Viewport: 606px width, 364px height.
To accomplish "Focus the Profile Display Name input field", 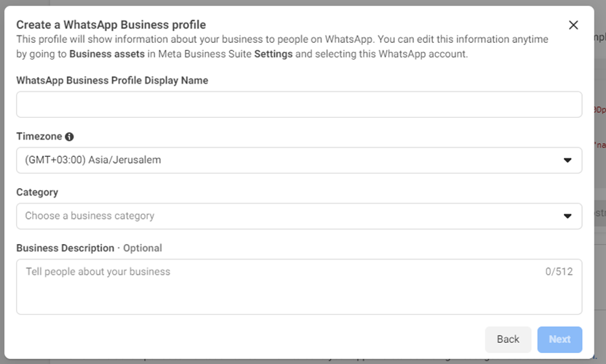I will pyautogui.click(x=299, y=104).
